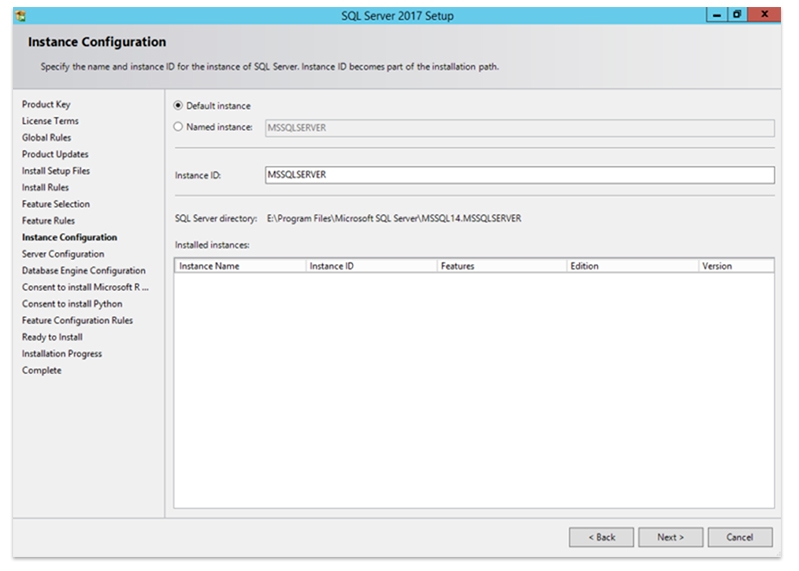Select Server Configuration in the sidebar

[63, 254]
